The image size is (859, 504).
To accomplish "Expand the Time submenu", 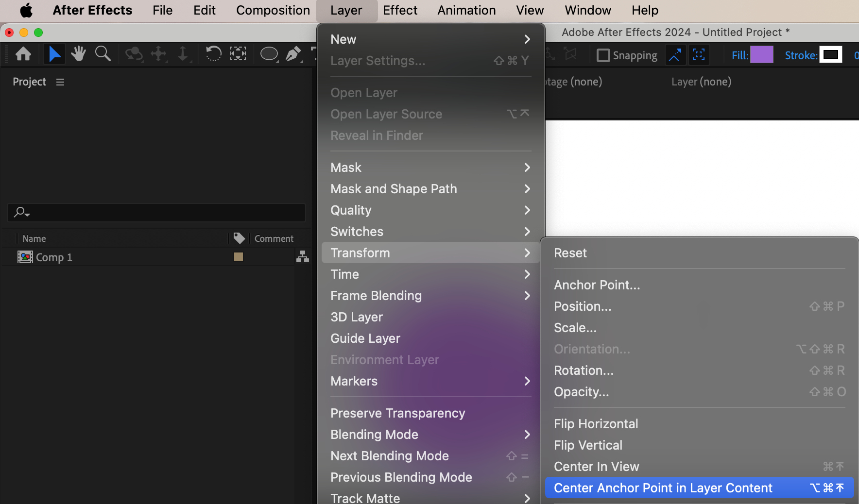I will click(430, 274).
